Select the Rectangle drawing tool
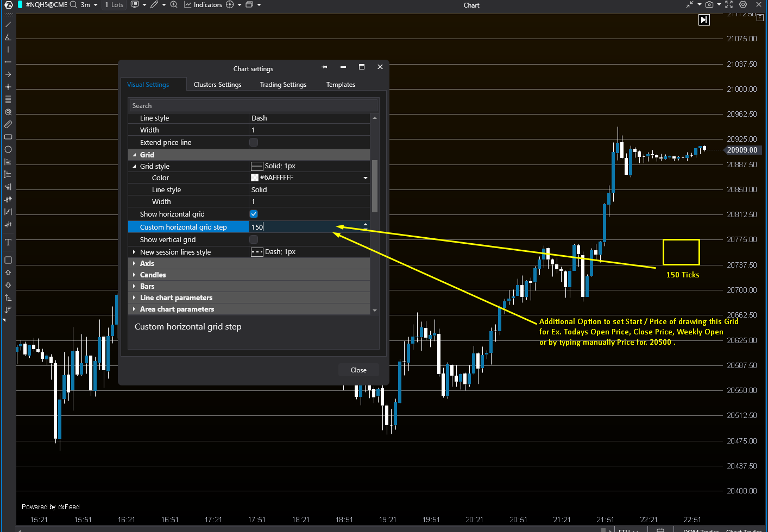The height and width of the screenshot is (532, 768). [x=8, y=137]
